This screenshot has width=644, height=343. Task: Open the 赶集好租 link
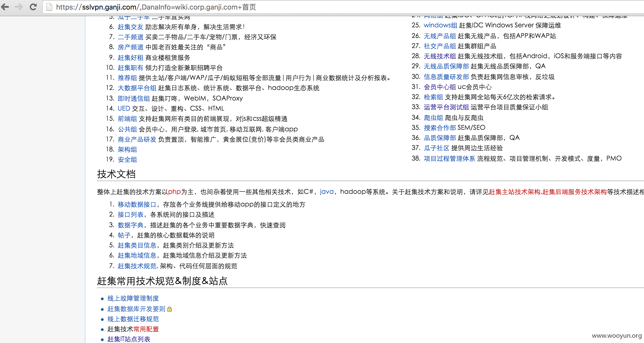[x=130, y=58]
